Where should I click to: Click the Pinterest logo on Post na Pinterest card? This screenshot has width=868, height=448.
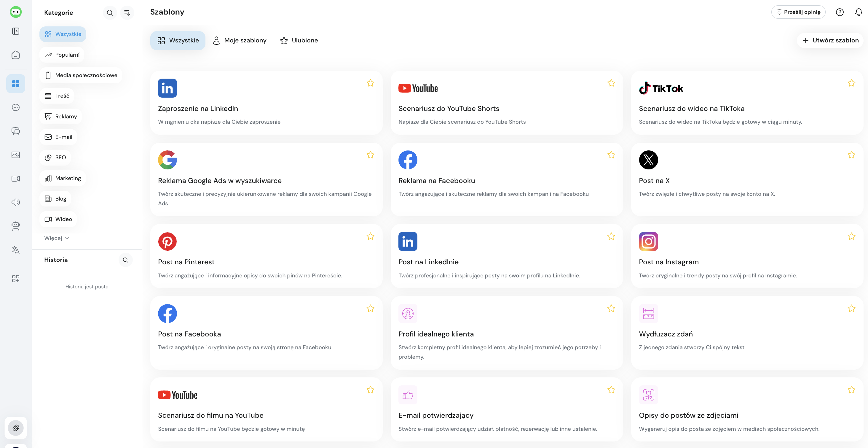[167, 242]
